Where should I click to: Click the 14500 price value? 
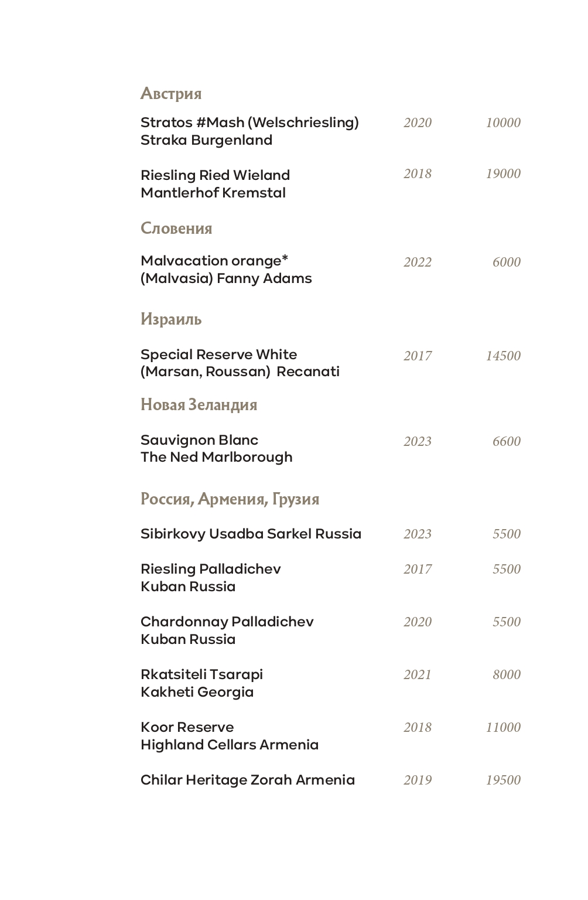pos(502,356)
